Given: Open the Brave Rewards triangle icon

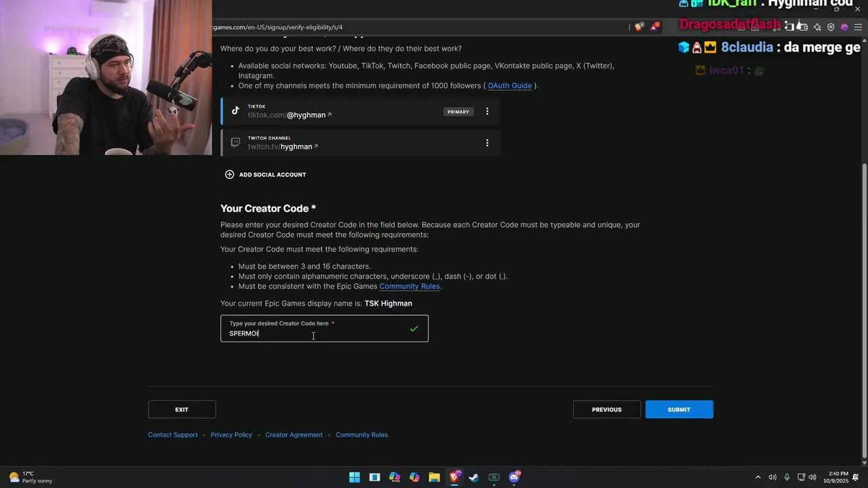Looking at the screenshot, I should tap(655, 27).
